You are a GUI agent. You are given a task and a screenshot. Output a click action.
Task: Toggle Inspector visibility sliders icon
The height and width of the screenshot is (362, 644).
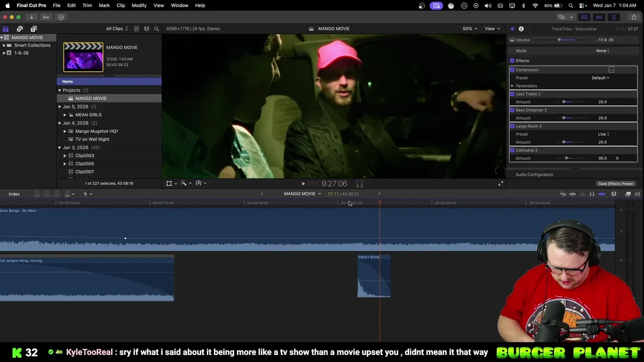coord(613,17)
